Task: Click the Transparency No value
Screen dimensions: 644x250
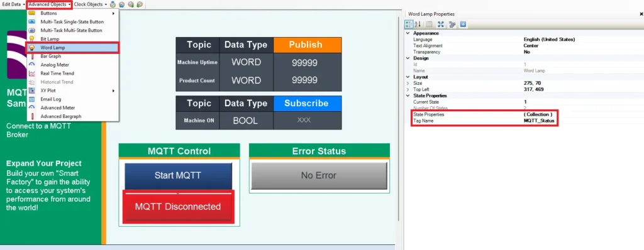Action: tap(527, 52)
